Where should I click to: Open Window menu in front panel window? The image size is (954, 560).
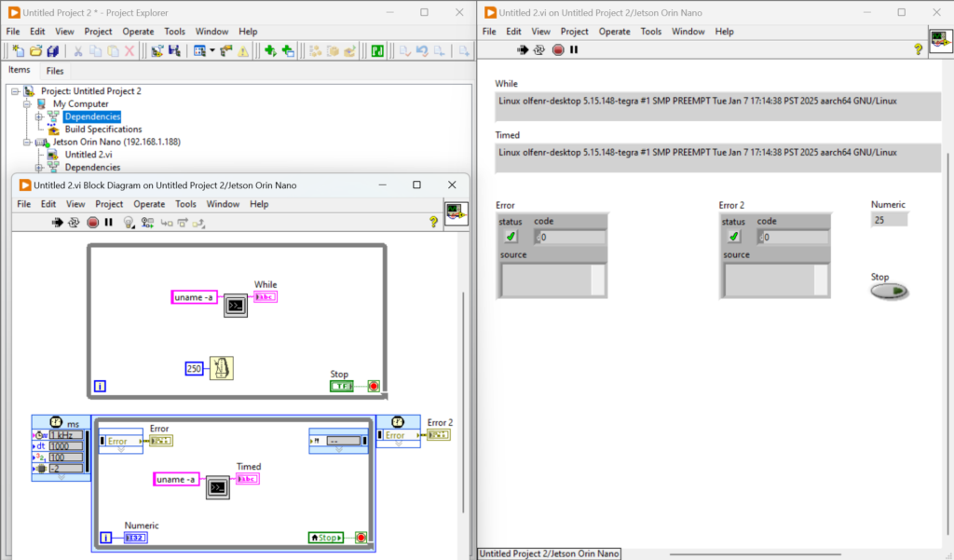coord(688,32)
